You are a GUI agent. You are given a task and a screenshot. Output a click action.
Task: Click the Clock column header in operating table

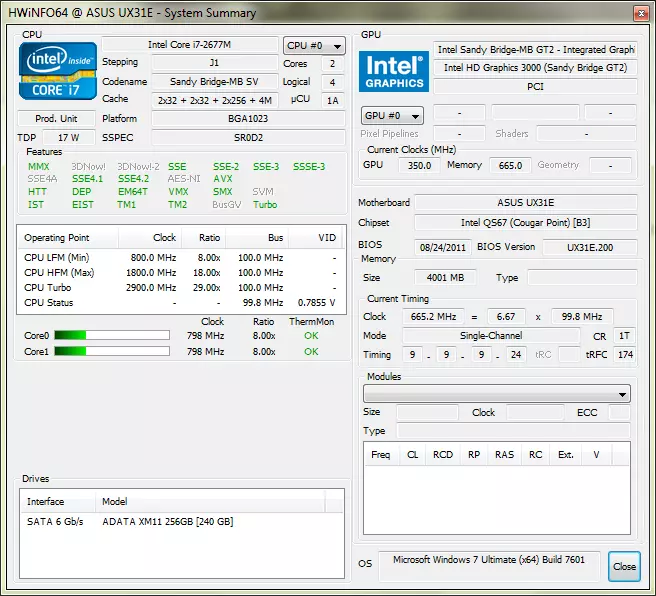150,238
